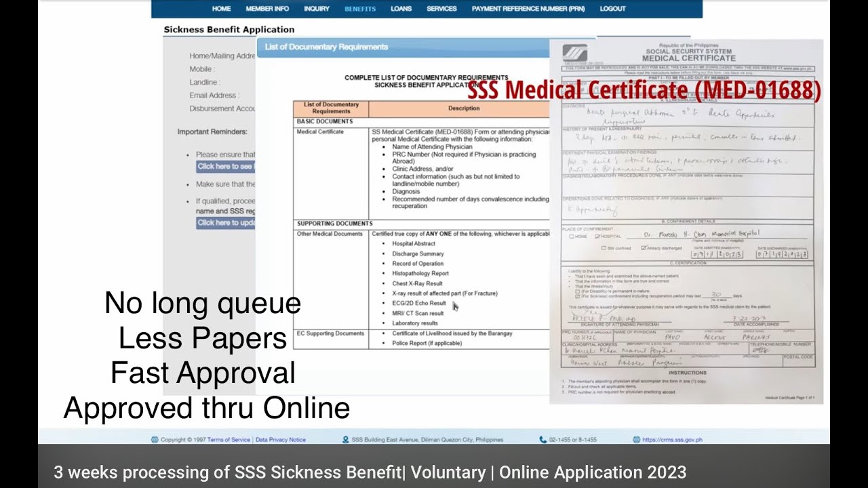Click the 'Clinic Address, and/or' bullet
The height and width of the screenshot is (488, 868).
pyautogui.click(x=422, y=169)
